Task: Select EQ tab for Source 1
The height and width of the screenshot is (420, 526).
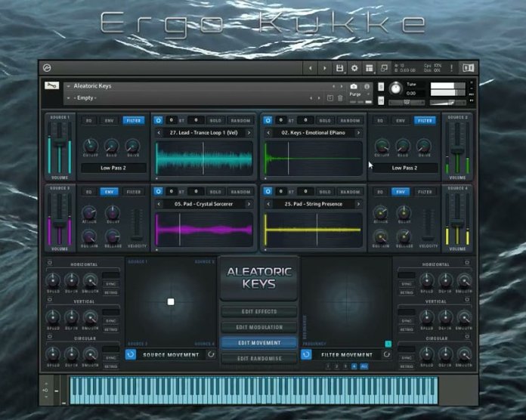Action: 89,121
